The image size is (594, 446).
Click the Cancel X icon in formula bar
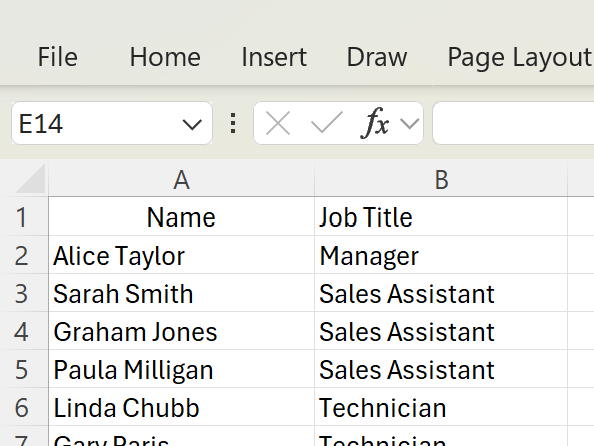click(278, 123)
